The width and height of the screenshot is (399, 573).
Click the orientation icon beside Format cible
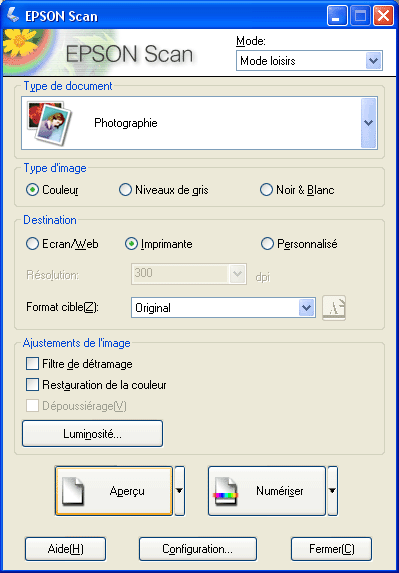[x=334, y=308]
